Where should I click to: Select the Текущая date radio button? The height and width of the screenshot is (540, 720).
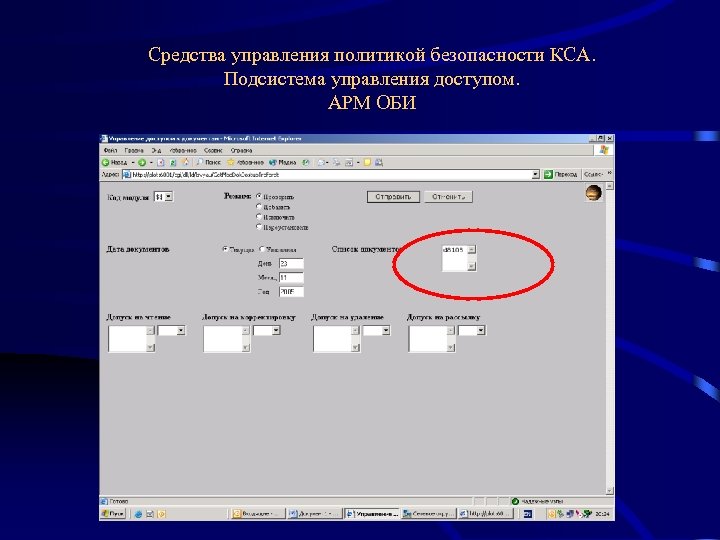click(x=225, y=249)
